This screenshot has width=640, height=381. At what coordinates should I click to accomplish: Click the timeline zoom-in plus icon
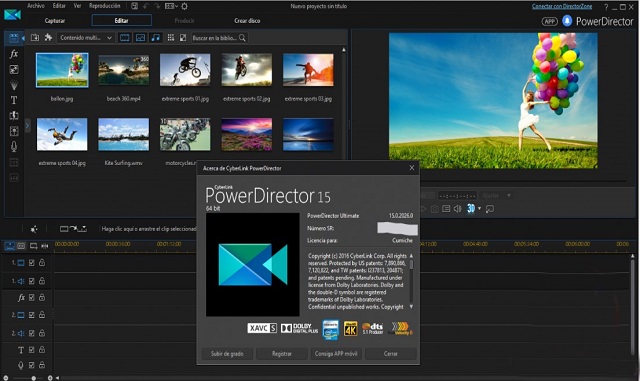[x=50, y=378]
